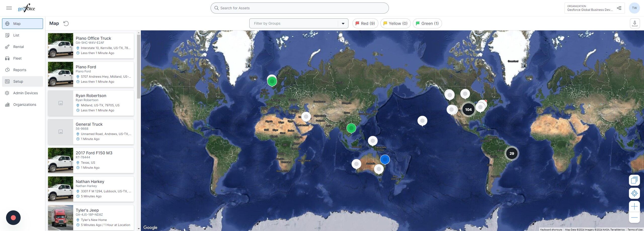The height and width of the screenshot is (231, 644).
Task: Open the Nathan Harkey asset title
Action: [90, 181]
